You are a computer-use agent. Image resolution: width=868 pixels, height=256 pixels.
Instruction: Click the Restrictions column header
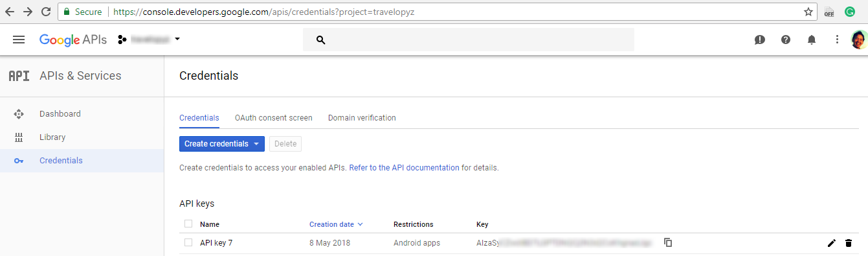413,224
